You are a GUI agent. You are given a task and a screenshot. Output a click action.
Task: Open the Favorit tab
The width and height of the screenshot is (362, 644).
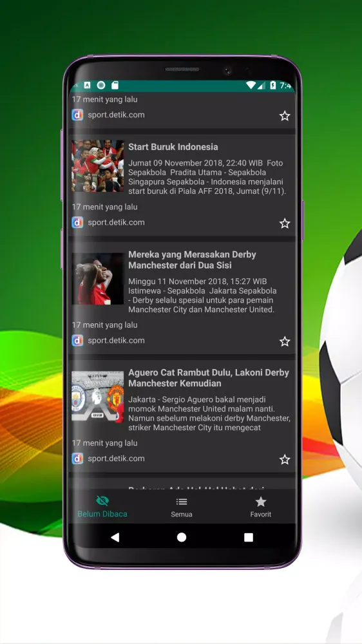(260, 506)
